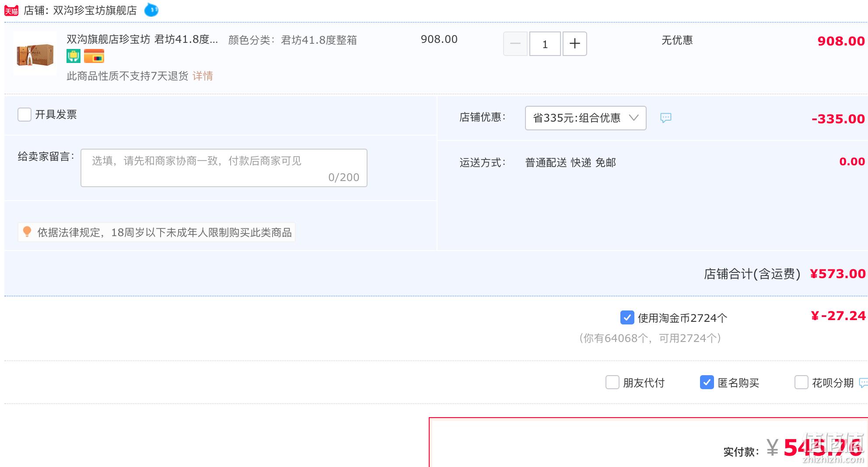This screenshot has width=868, height=467.
Task: Click the 花呗分期 info bubble icon
Action: [864, 383]
